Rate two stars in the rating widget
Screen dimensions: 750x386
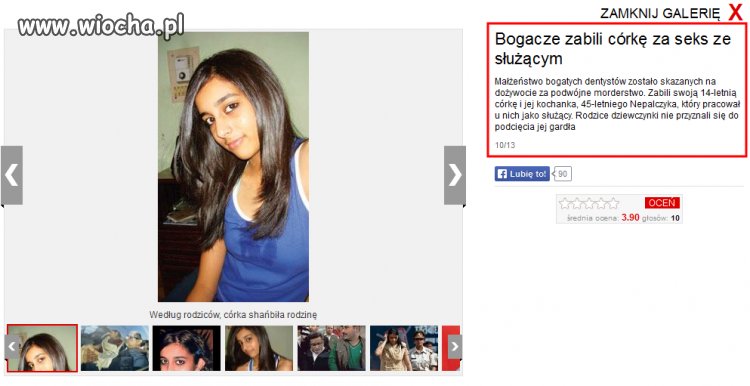click(577, 203)
